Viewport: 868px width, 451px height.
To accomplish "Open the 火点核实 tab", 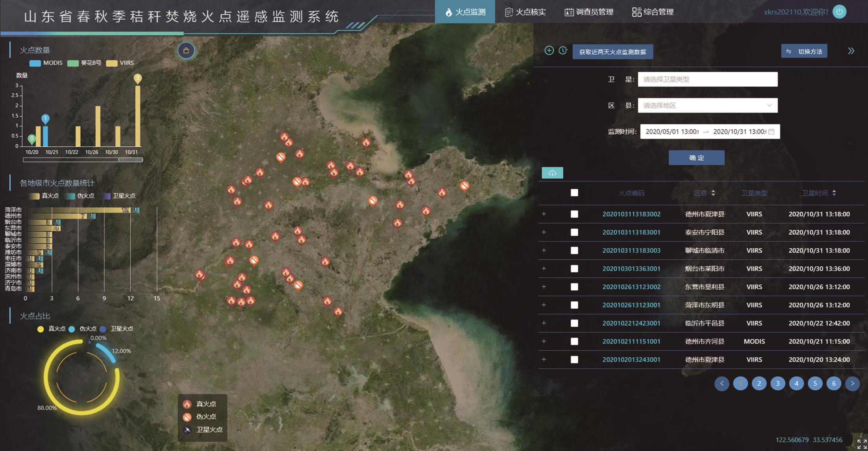I will click(525, 12).
